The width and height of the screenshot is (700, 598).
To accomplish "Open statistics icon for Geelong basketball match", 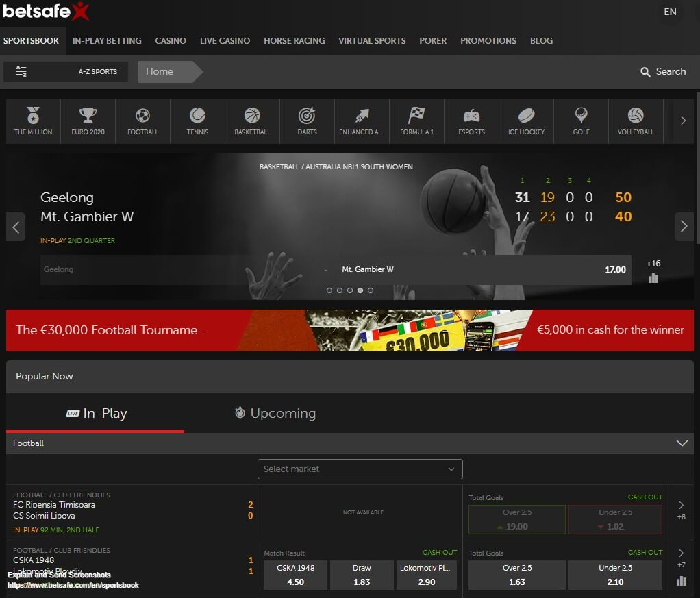I will (653, 278).
